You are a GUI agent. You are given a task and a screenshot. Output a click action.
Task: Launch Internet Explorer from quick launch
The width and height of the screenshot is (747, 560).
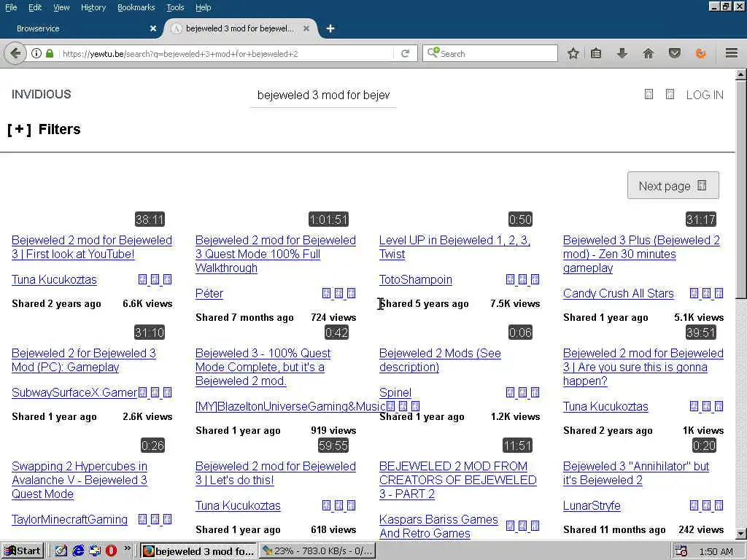pos(78,551)
